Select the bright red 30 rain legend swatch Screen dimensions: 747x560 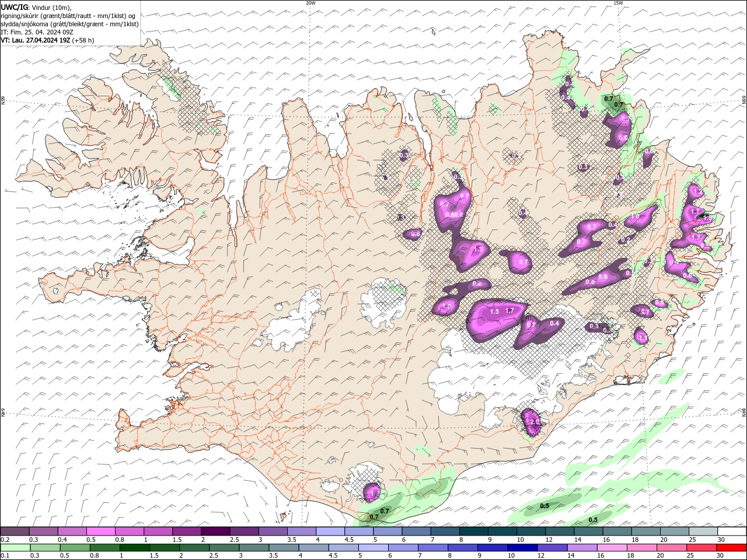click(x=731, y=548)
